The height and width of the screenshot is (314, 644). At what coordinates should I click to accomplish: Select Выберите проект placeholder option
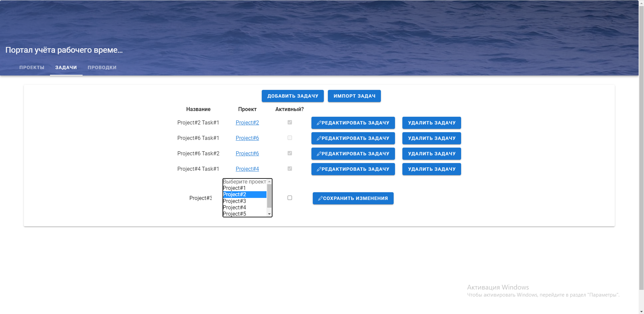(245, 182)
